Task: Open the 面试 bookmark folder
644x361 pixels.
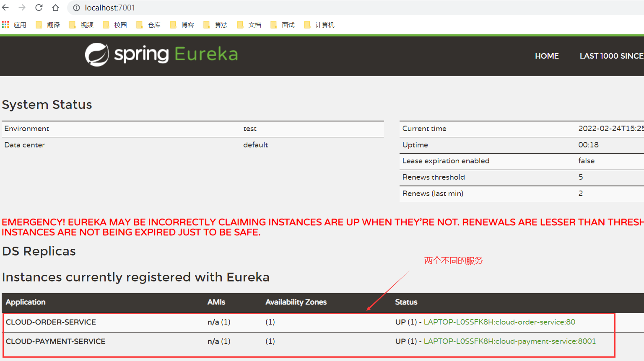Action: point(282,25)
